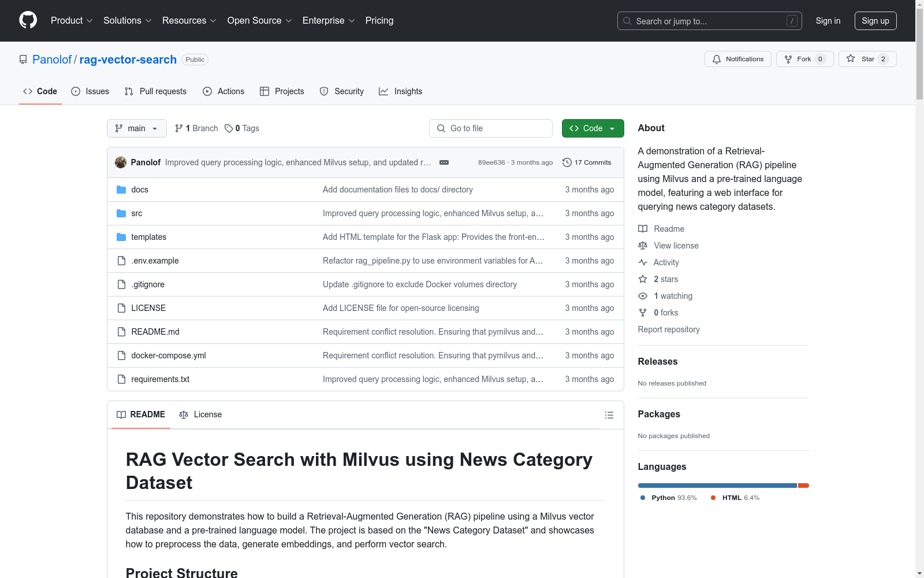Select the License tab in README panel
Viewport: 924px width, 578px height.
tap(200, 414)
